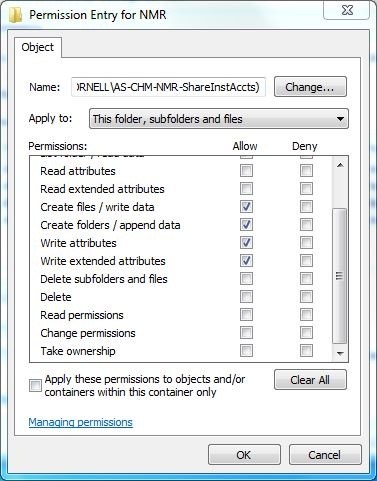Check Allow for Read attributes
The height and width of the screenshot is (481, 377).
click(x=246, y=171)
